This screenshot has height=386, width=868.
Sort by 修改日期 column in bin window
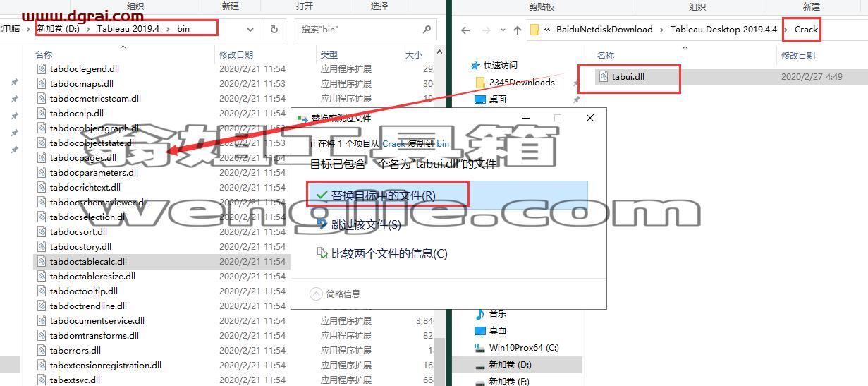[x=236, y=54]
